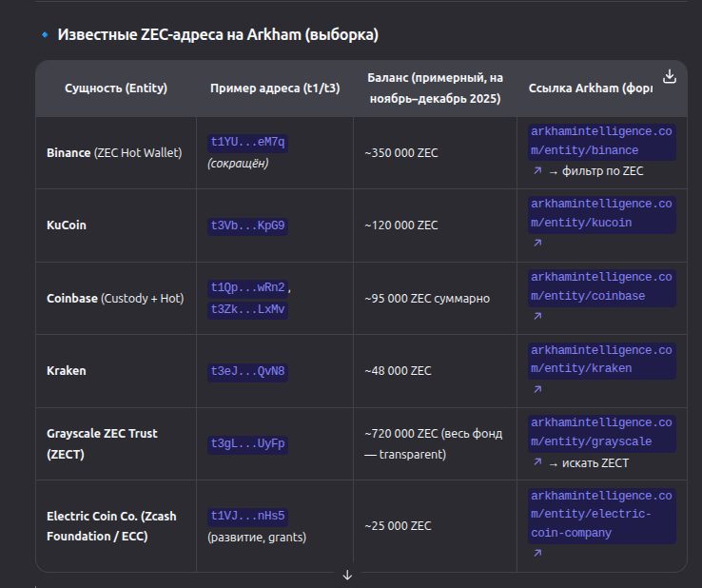Select address code t3Zk...LxMv
702x588 pixels.
pyautogui.click(x=247, y=309)
